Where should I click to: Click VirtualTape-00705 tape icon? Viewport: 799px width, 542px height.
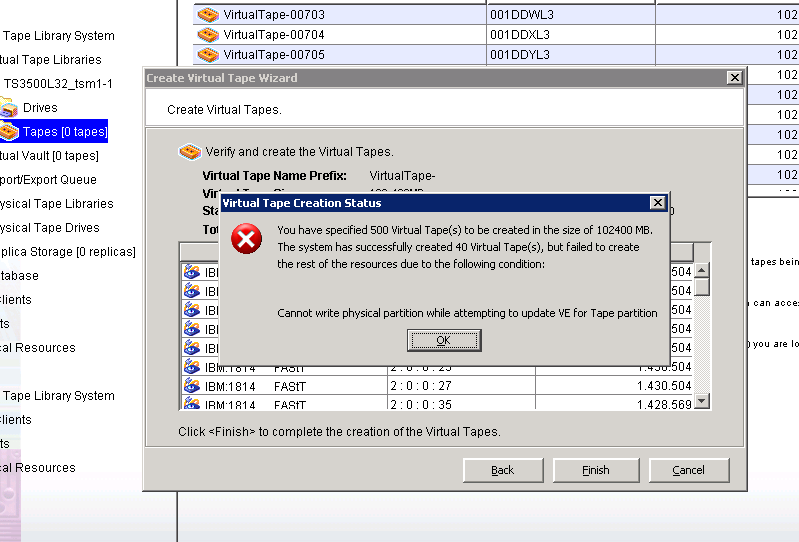tap(208, 55)
